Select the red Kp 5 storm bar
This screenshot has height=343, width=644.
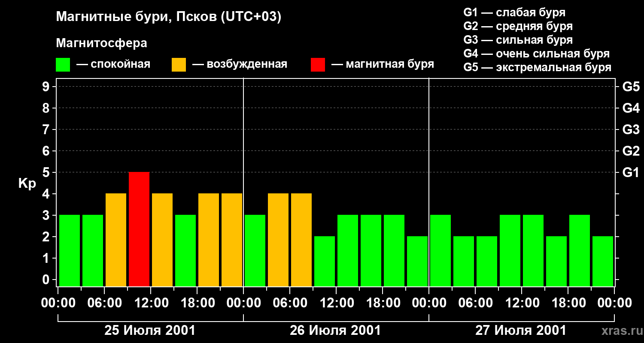139,229
